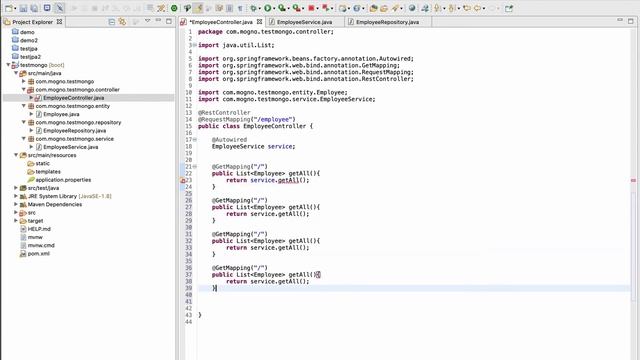This screenshot has height=360, width=640.
Task: Place cursor on line 43 closing brace
Action: click(200, 315)
